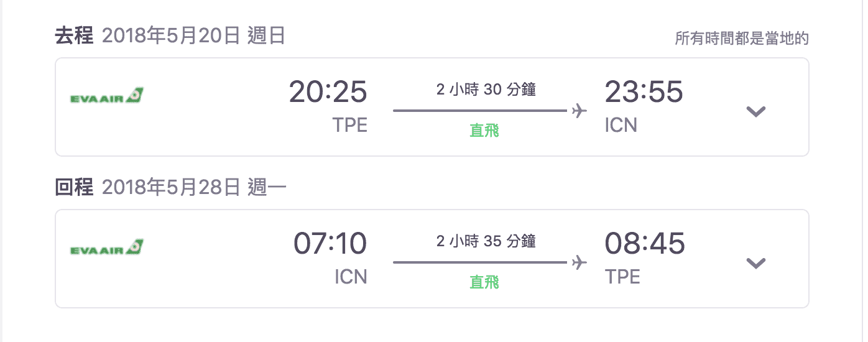Click the 回程 return heading

coord(74,187)
